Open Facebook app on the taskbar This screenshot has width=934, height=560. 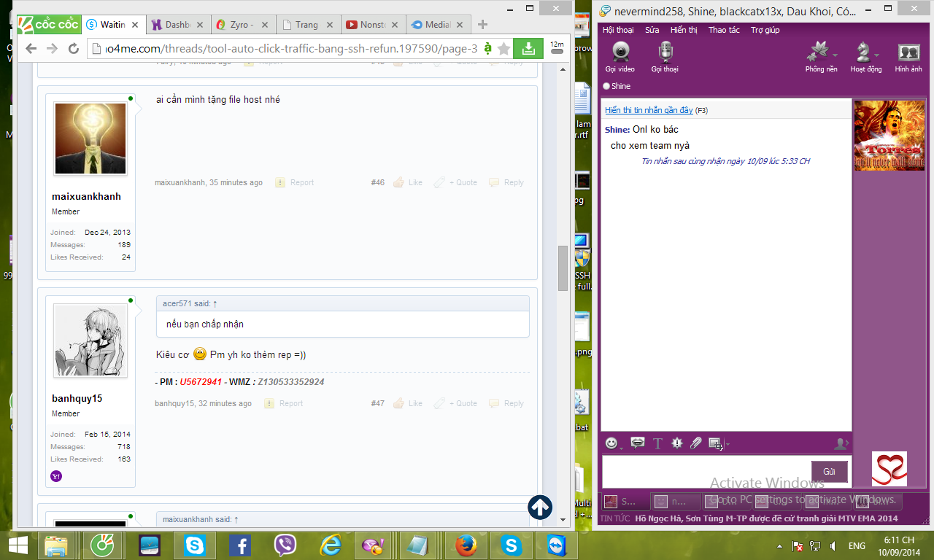[x=240, y=545]
